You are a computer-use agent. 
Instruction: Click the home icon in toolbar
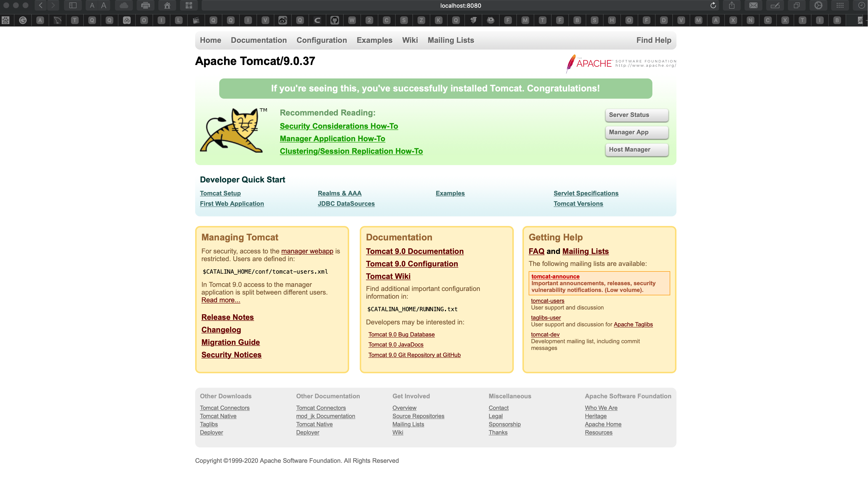click(167, 5)
